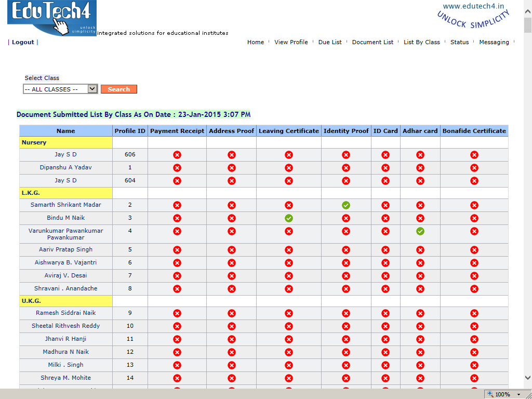
Task: Click the Name column header
Action: [66, 131]
